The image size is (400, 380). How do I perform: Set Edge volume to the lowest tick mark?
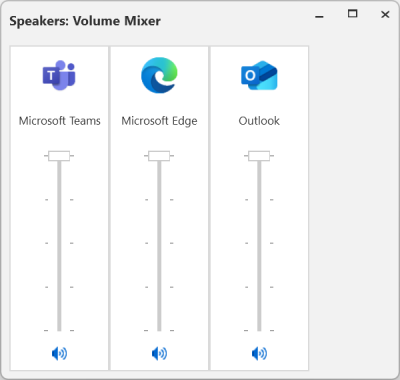pyautogui.click(x=159, y=330)
